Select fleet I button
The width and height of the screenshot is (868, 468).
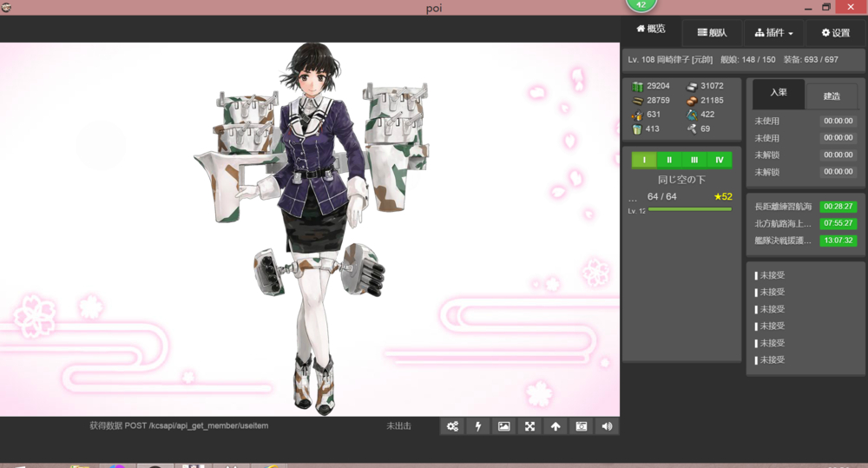644,160
